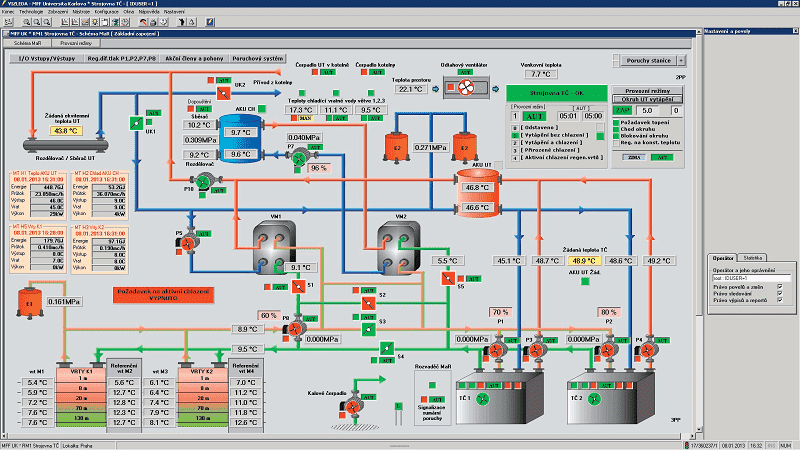Screen dimensions: 800x450
Task: Toggle Právo sledování checkbox
Action: [x=780, y=293]
